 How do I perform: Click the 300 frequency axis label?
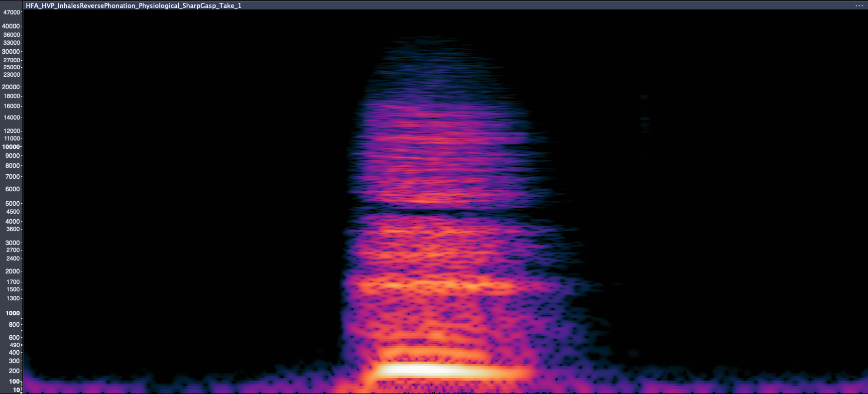(14, 361)
